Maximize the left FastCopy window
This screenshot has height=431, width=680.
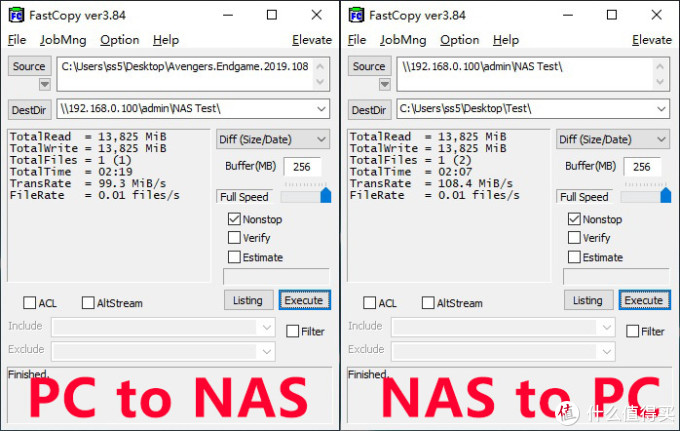[x=272, y=15]
